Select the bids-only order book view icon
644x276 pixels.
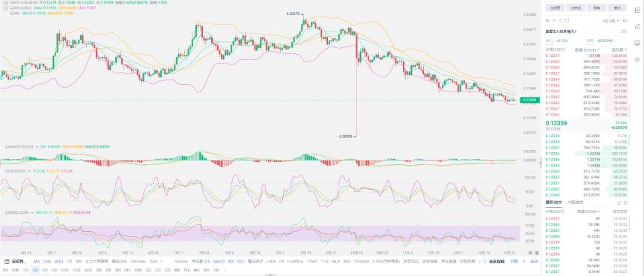click(553, 20)
